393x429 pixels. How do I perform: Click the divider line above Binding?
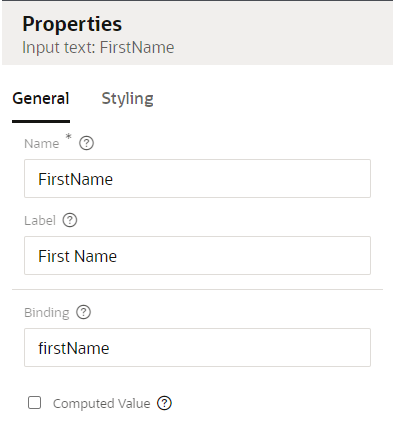pyautogui.click(x=197, y=289)
